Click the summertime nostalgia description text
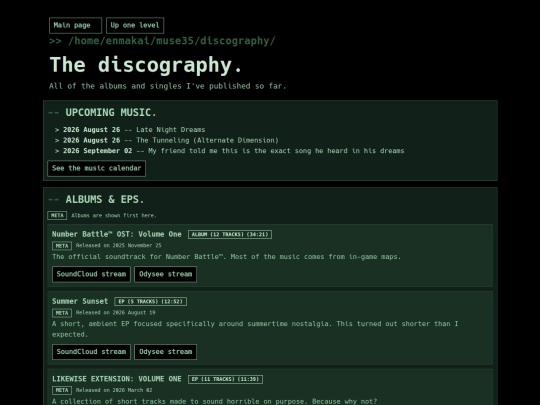The height and width of the screenshot is (405, 540). (255, 329)
